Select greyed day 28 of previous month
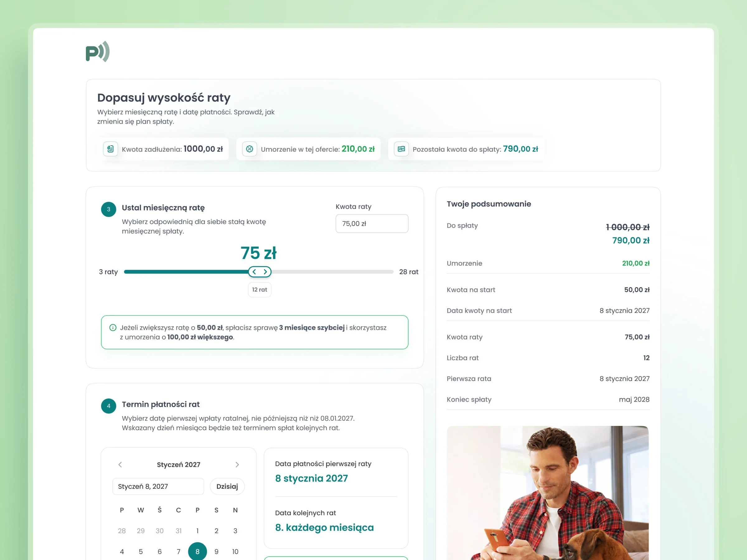Screen dimensions: 747x560 122,531
